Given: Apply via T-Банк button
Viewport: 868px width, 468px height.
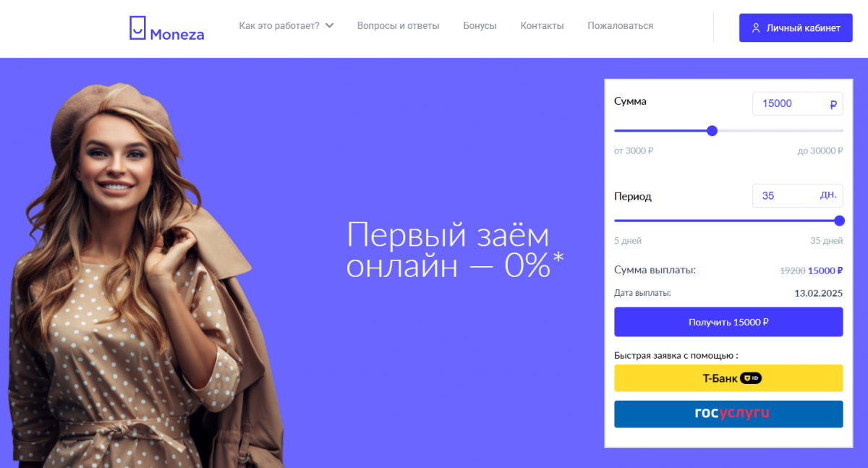Looking at the screenshot, I should [728, 378].
